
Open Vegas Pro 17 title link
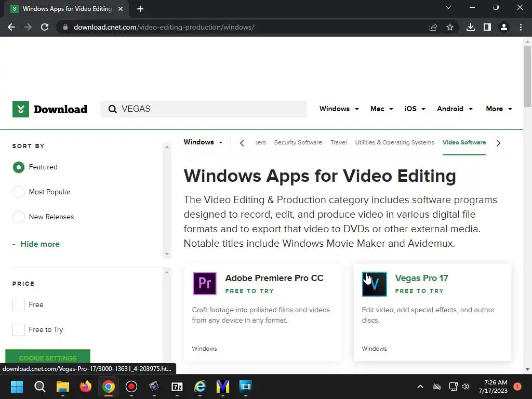[x=421, y=278]
